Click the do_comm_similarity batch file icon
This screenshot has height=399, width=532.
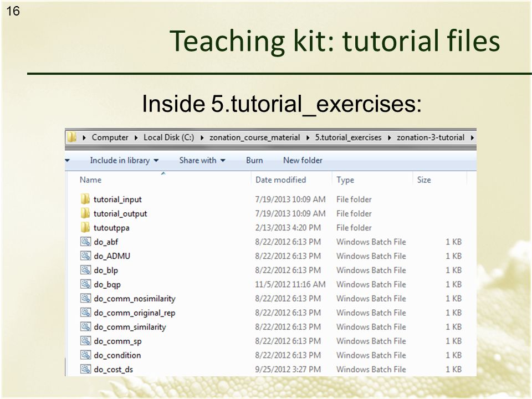coord(85,327)
